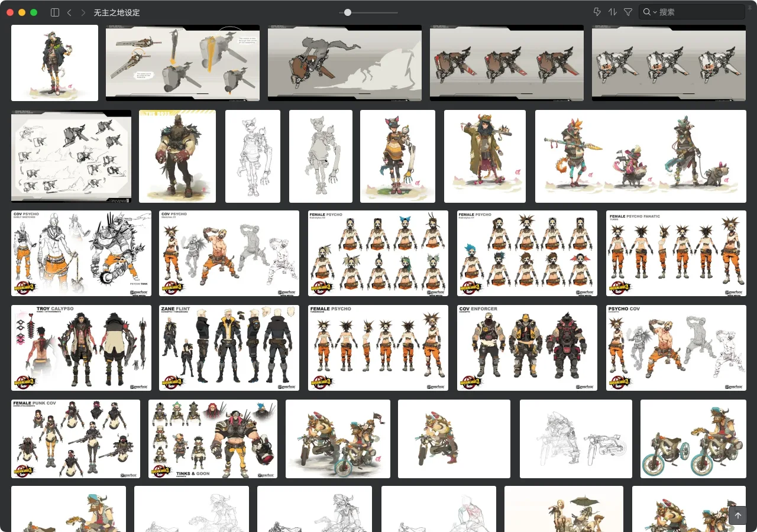Expand the search scope dropdown chevron
The width and height of the screenshot is (757, 532).
coord(655,12)
